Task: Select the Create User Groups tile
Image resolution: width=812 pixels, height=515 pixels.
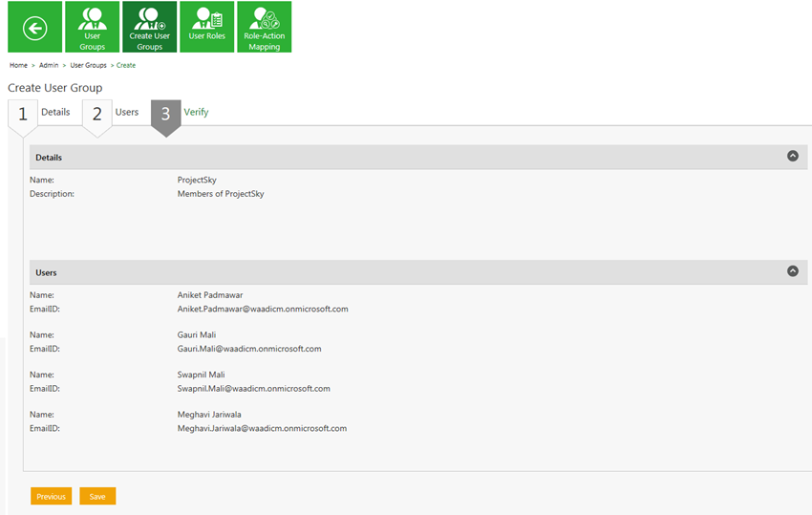Action: point(150,27)
